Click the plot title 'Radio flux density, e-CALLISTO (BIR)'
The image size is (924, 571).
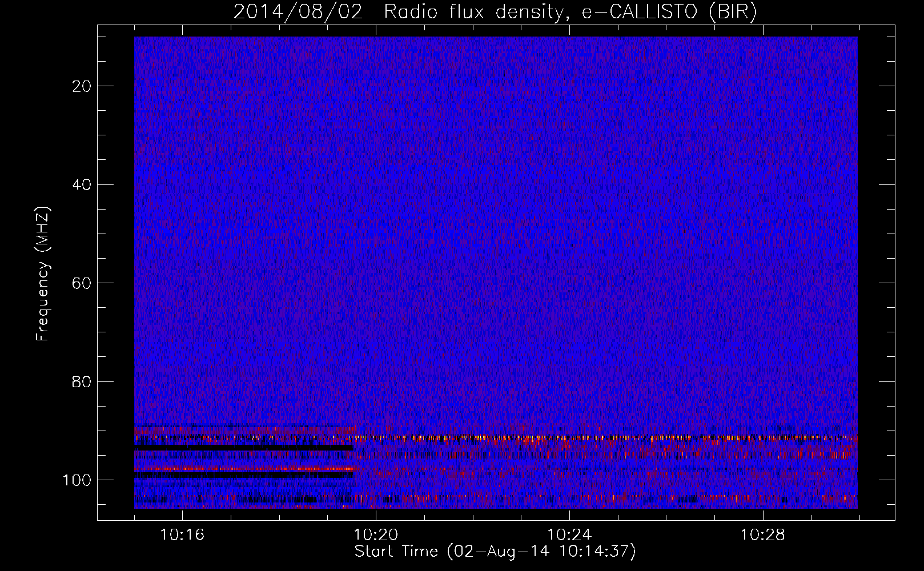point(571,11)
